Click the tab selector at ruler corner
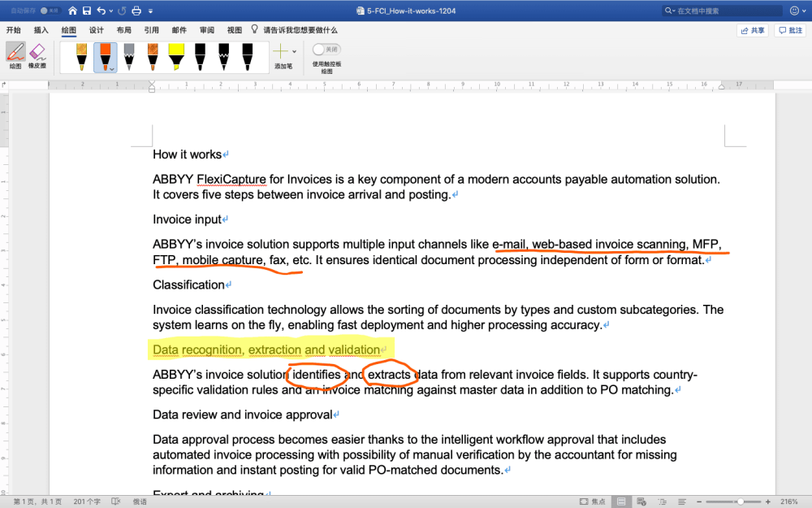The height and width of the screenshot is (508, 812). (x=4, y=85)
